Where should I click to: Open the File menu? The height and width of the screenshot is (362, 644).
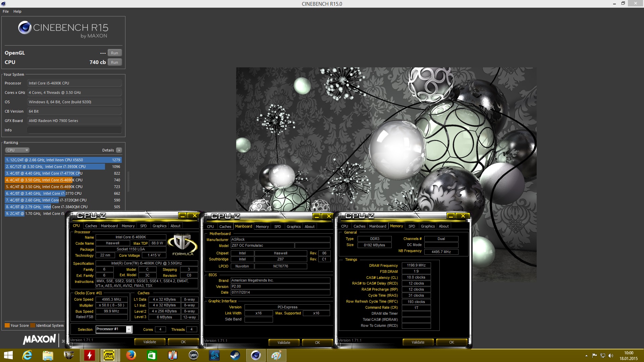pos(6,11)
